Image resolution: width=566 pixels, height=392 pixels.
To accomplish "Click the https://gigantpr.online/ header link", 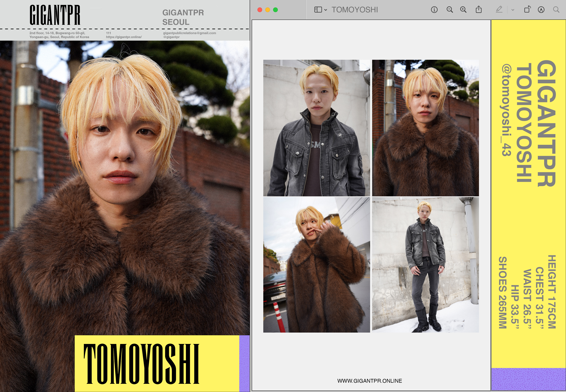I will tap(124, 37).
